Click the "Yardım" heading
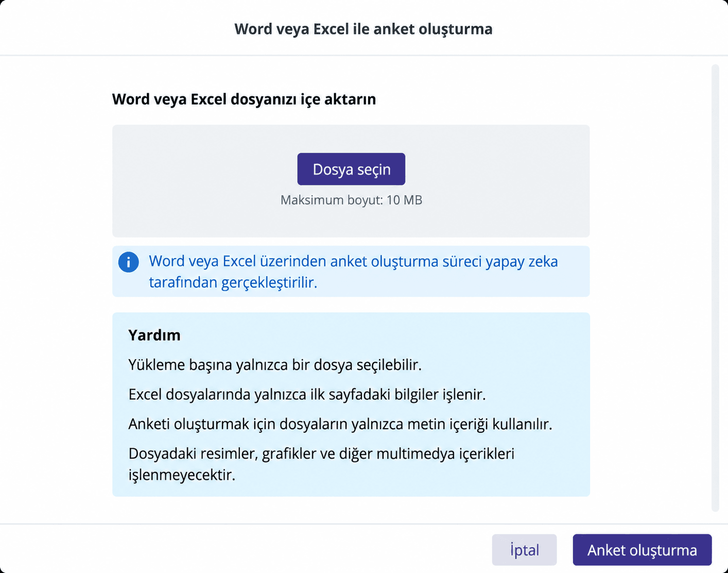 pos(154,335)
